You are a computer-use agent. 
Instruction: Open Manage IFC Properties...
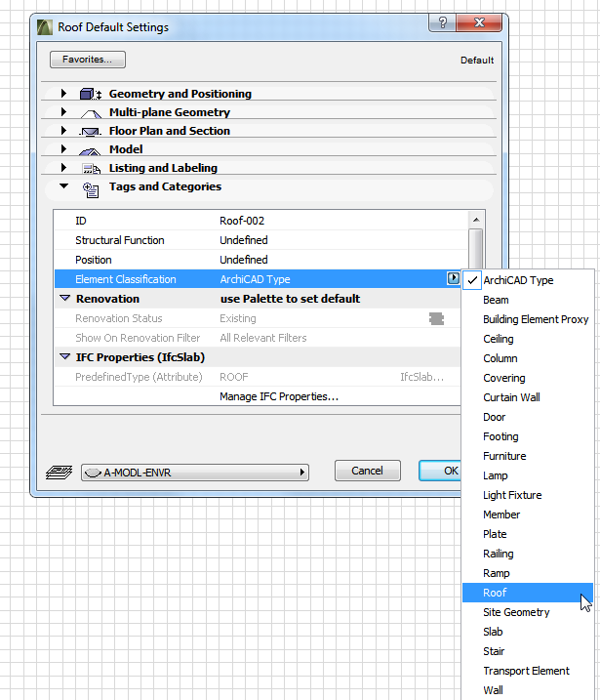pyautogui.click(x=279, y=396)
